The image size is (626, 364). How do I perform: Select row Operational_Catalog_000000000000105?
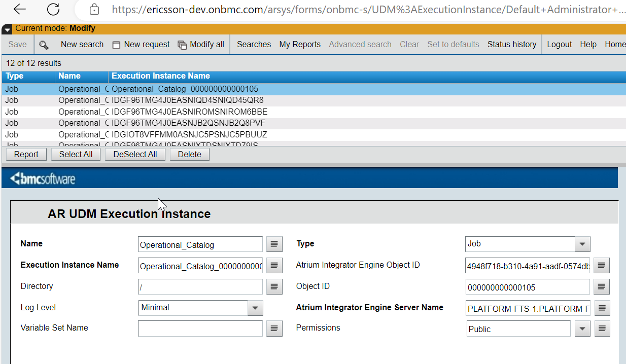click(x=314, y=89)
